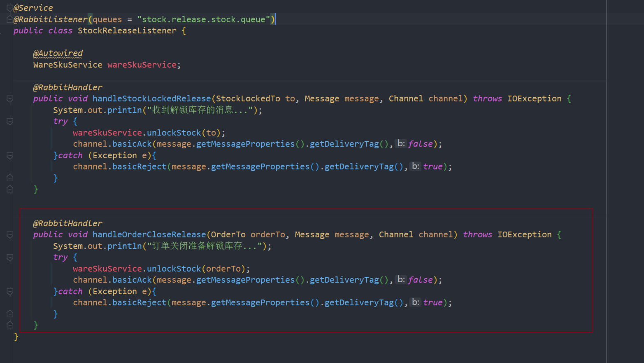Click the "收到解锁库存的消息..." string
This screenshot has height=363, width=644.
pyautogui.click(x=201, y=110)
